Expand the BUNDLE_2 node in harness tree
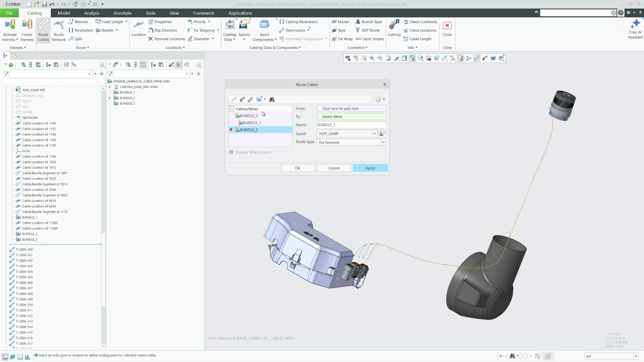The image size is (644, 362). 110,98
